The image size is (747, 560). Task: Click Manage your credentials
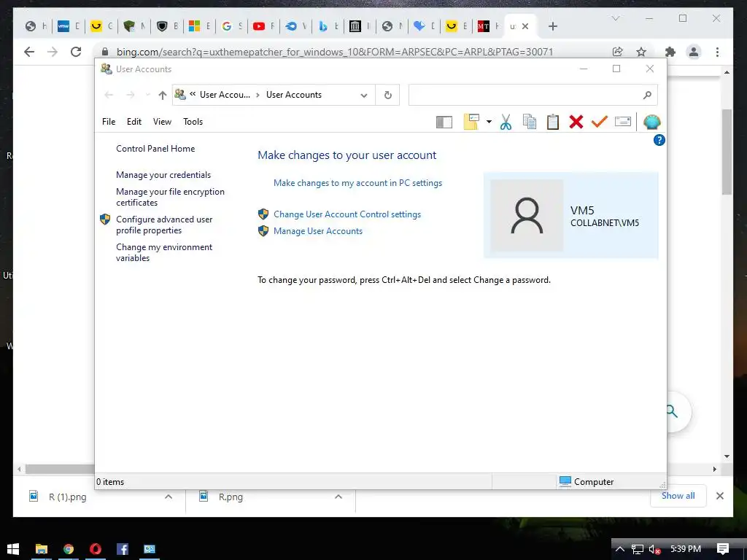point(163,175)
